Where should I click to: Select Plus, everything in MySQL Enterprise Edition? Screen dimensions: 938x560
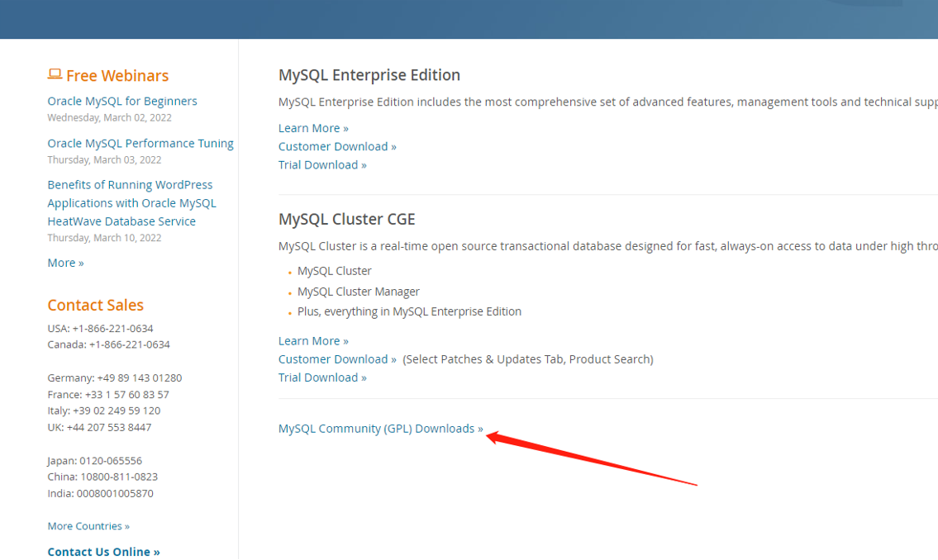(409, 312)
